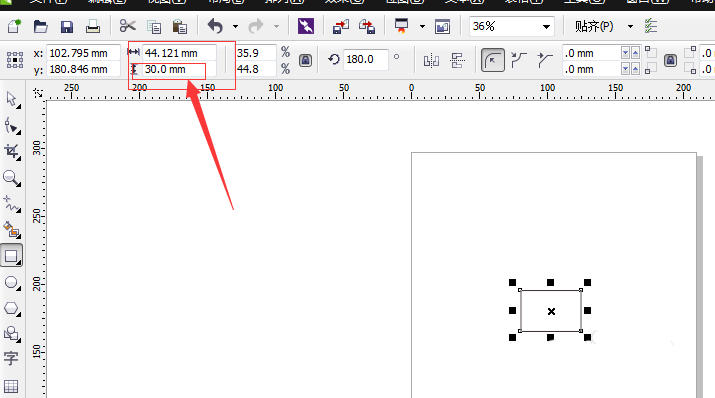Click the ruler origin icon at the rulers' corner
715x398 pixels.
(38, 93)
